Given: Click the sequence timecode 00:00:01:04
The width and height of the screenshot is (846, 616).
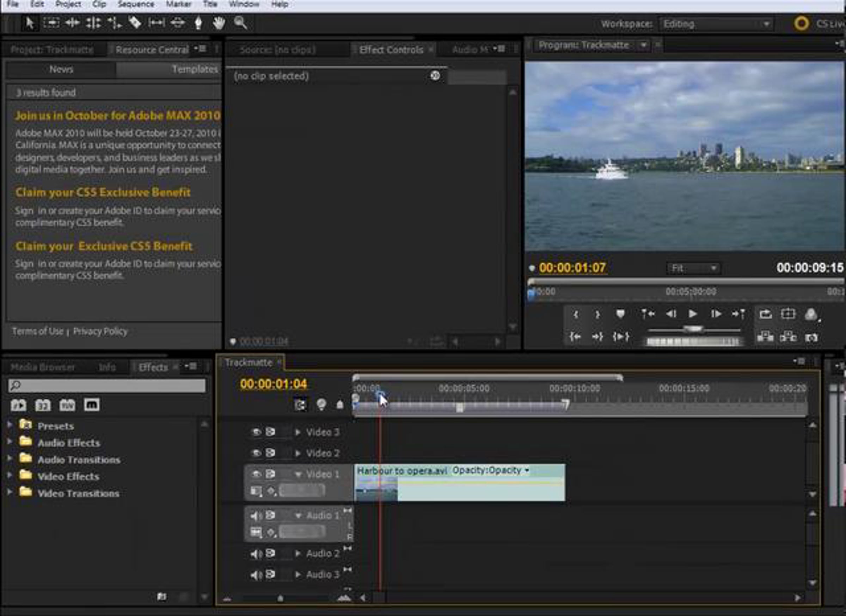Looking at the screenshot, I should tap(274, 384).
